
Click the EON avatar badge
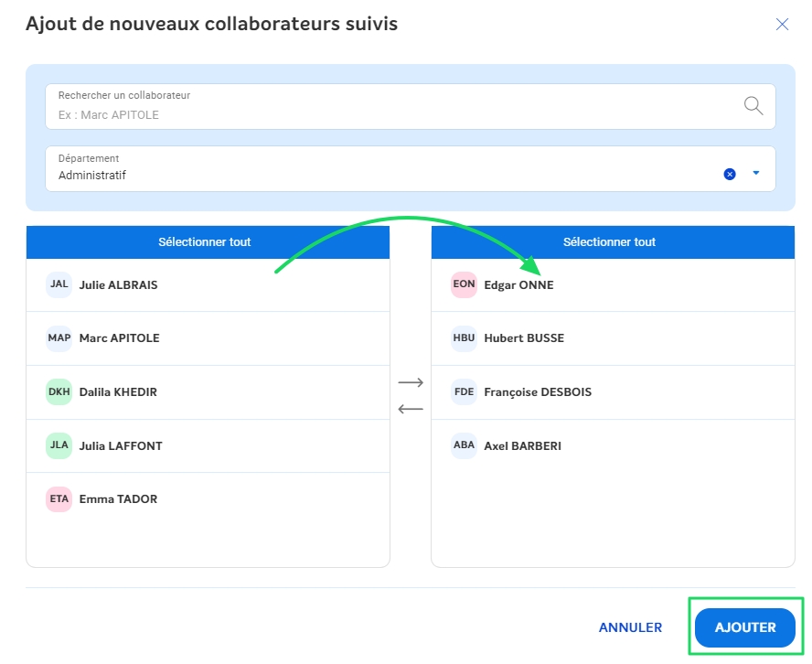click(464, 284)
